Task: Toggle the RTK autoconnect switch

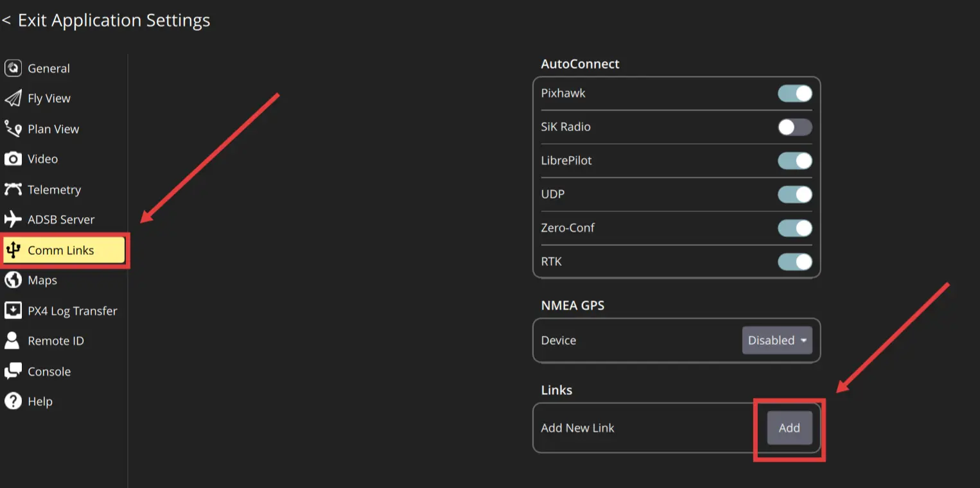Action: click(795, 262)
